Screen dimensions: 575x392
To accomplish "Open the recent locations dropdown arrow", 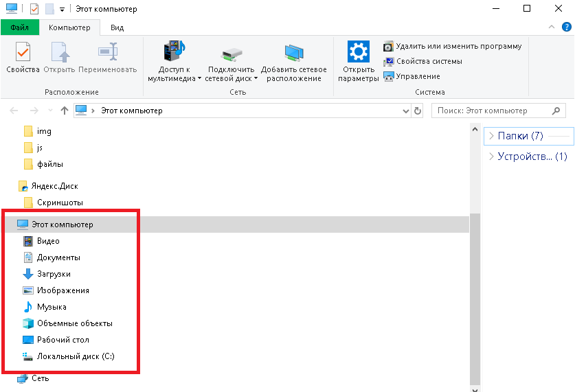I will [x=50, y=111].
